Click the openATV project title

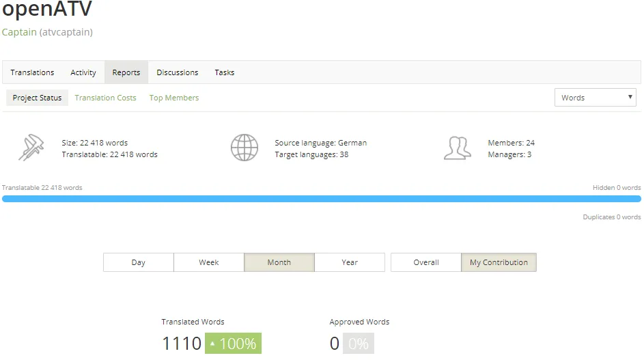pos(47,9)
